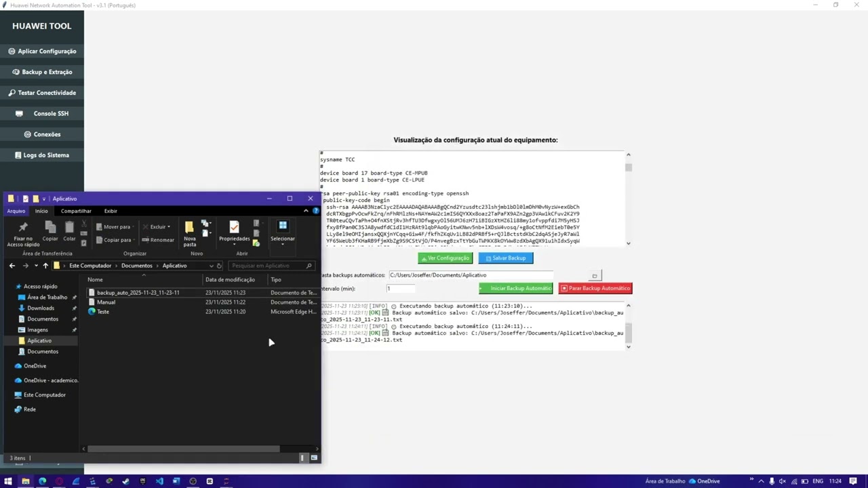Viewport: 868px width, 488px height.
Task: Open OneDrive - academico in navigation pane
Action: pyautogui.click(x=51, y=380)
